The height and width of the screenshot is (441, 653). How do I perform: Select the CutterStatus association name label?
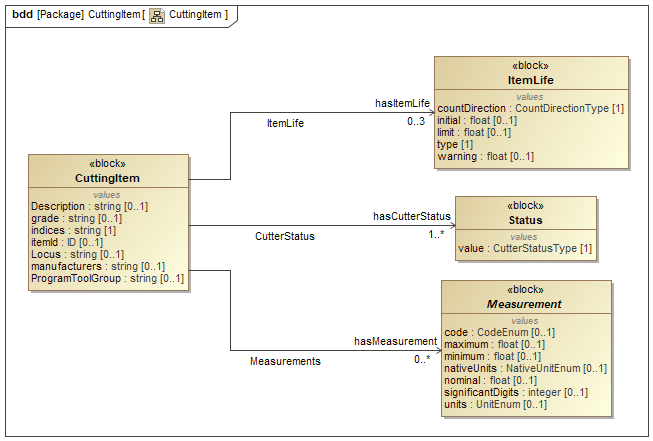[284, 237]
